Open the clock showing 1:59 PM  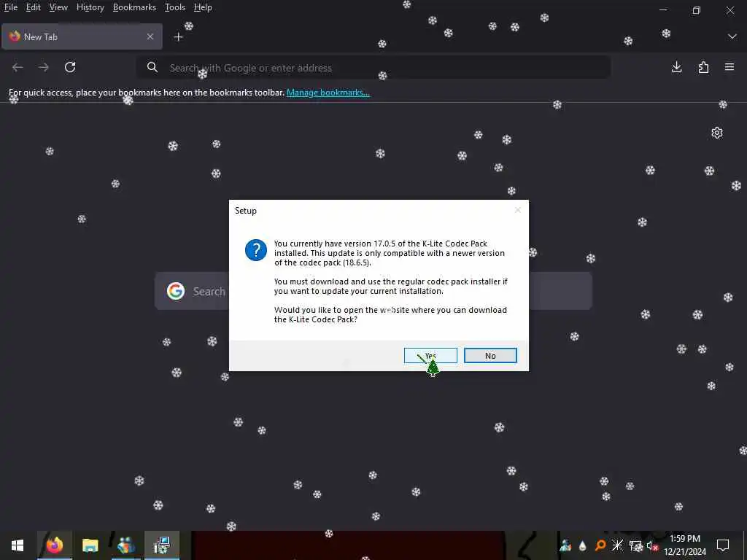tap(685, 545)
